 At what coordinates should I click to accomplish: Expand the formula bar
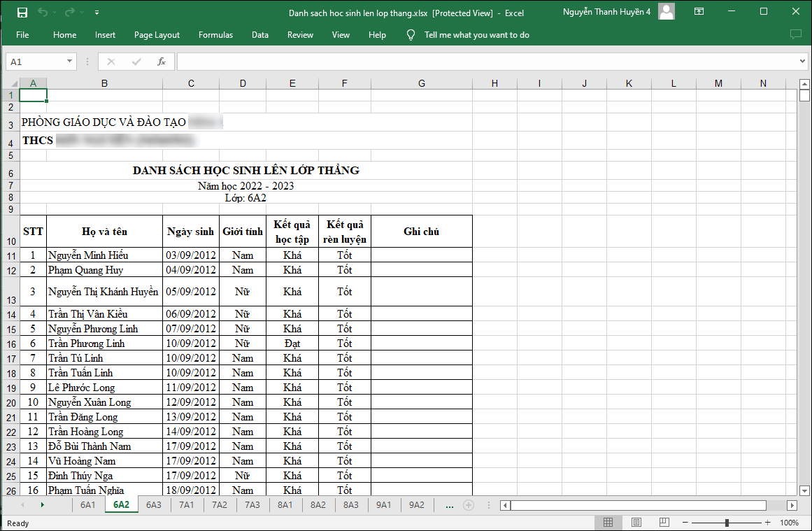click(802, 62)
